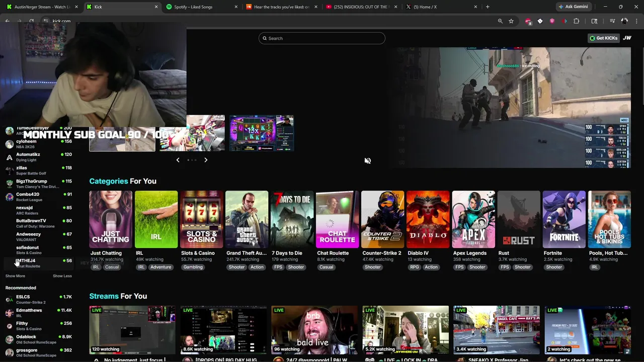Go to the previous featured stream

178,160
